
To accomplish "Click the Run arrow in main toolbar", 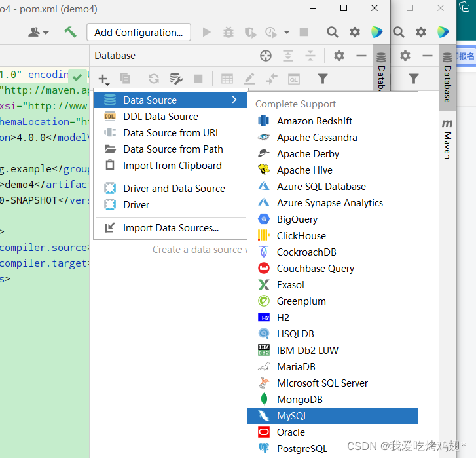I will (x=206, y=32).
